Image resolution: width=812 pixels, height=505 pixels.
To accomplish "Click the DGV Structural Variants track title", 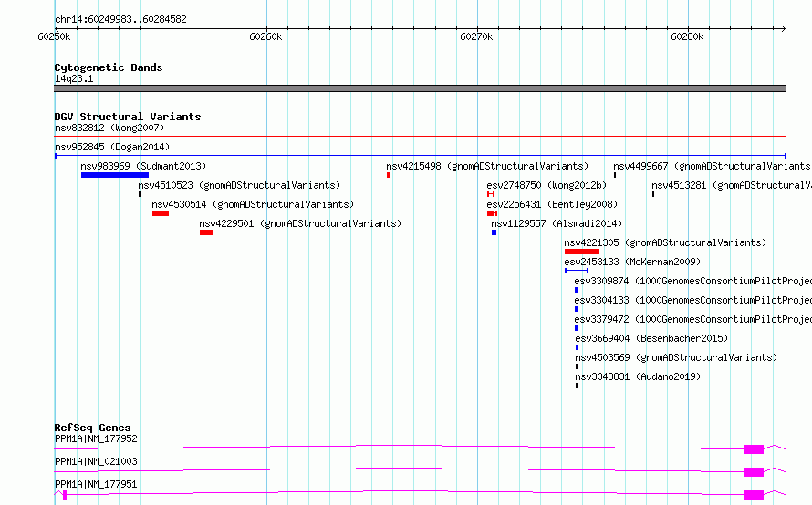I will (128, 117).
